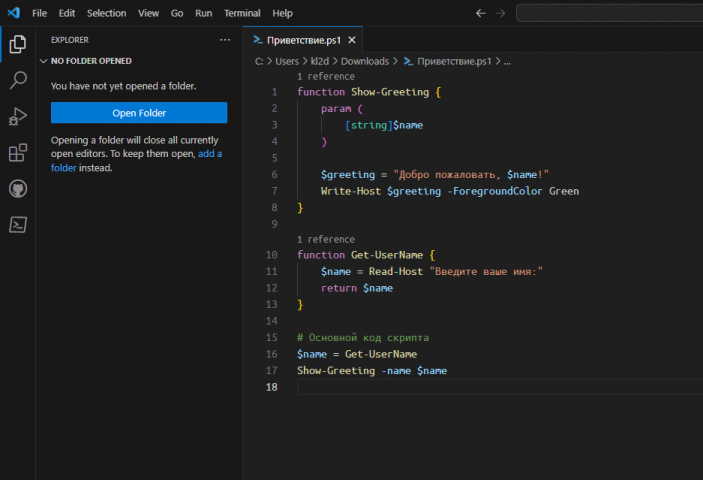Open the PowerShell terminal panel icon
This screenshot has height=480, width=703.
pyautogui.click(x=17, y=224)
